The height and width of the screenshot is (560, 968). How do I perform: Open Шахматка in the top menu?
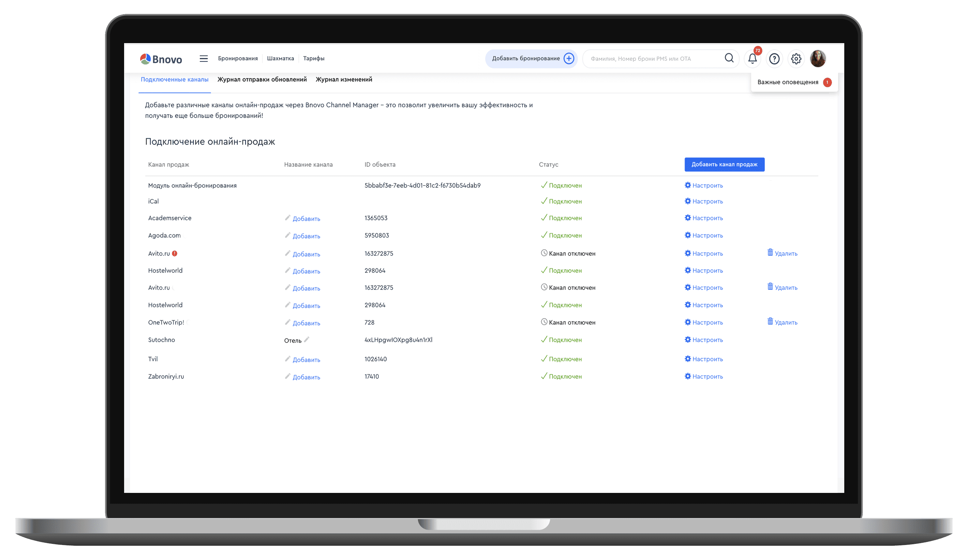click(280, 58)
